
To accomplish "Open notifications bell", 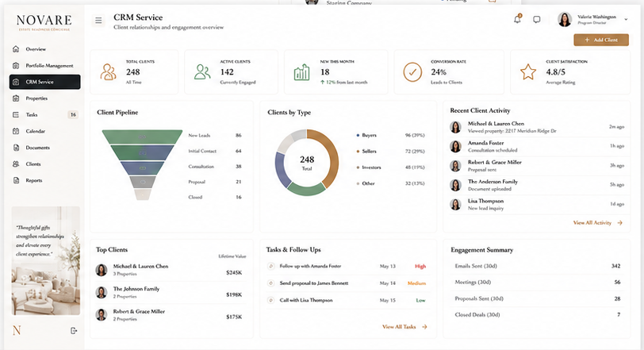I will [x=517, y=19].
